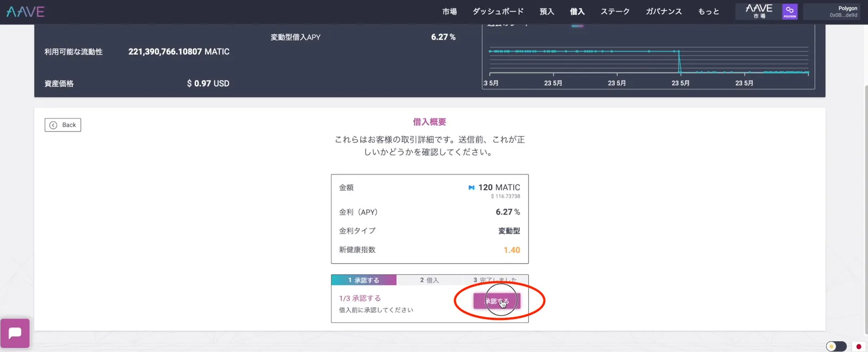Click the AAVE logo in header

tap(25, 11)
